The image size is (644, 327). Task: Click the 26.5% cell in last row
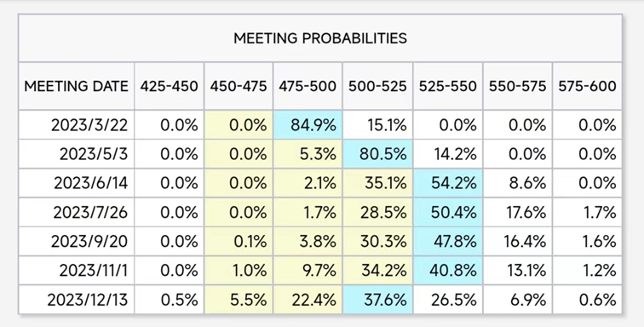click(x=448, y=300)
